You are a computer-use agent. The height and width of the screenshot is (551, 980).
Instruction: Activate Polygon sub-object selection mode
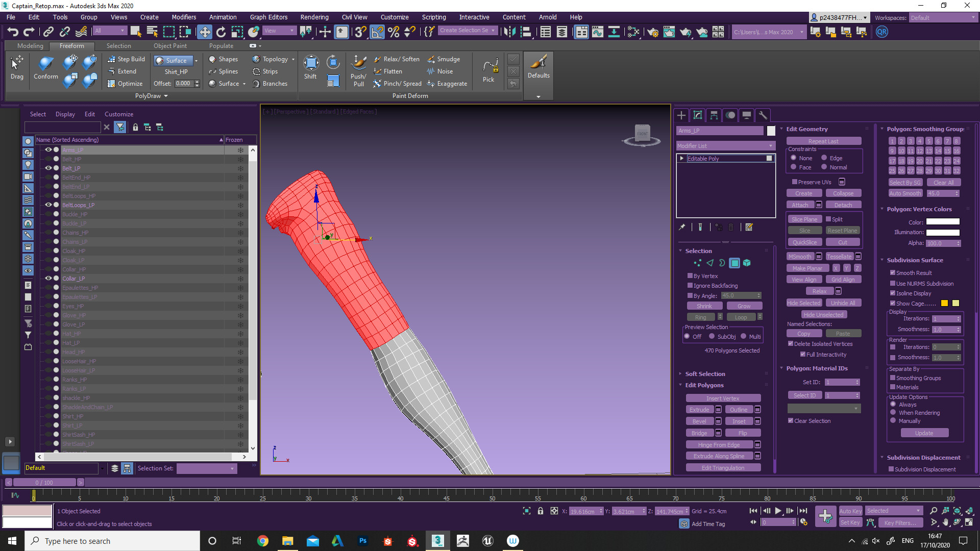(x=734, y=263)
